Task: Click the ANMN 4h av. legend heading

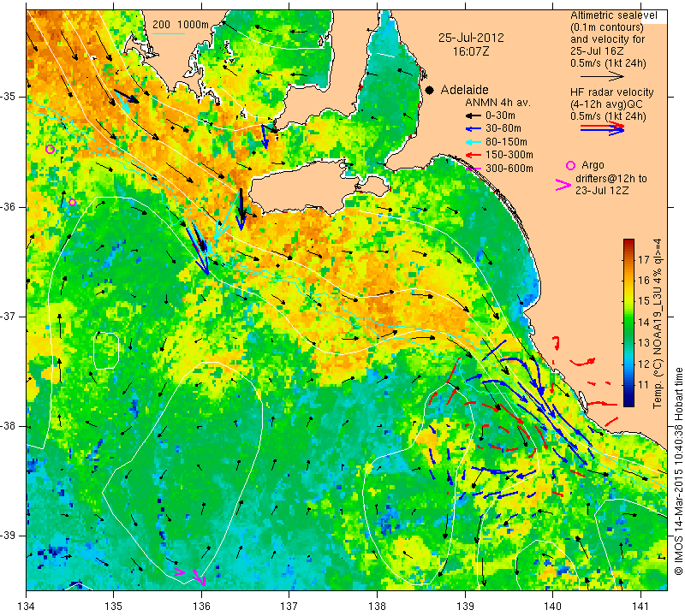Action: click(x=497, y=103)
